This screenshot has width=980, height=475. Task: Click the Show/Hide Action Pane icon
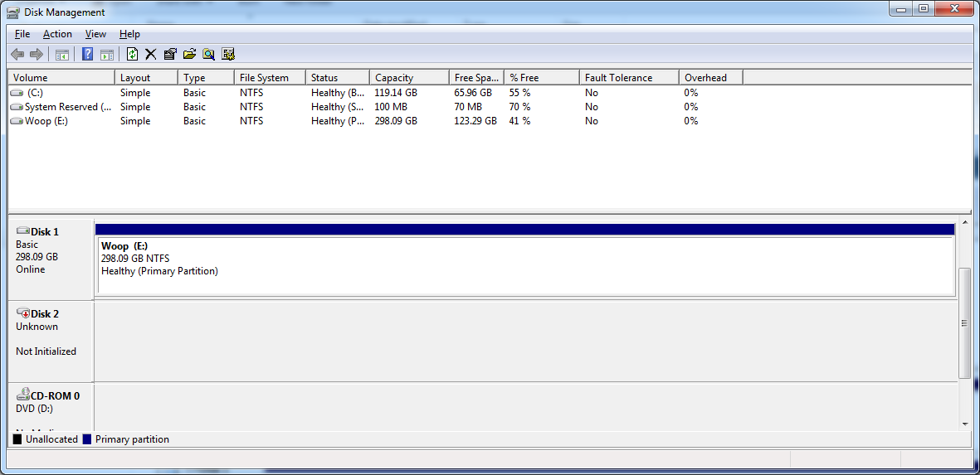click(107, 54)
